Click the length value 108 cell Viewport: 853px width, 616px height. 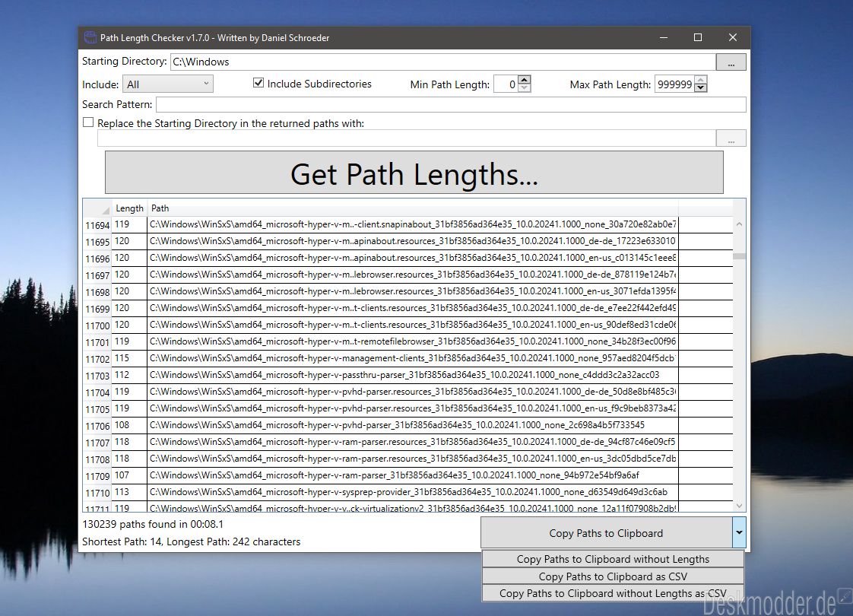click(x=129, y=425)
